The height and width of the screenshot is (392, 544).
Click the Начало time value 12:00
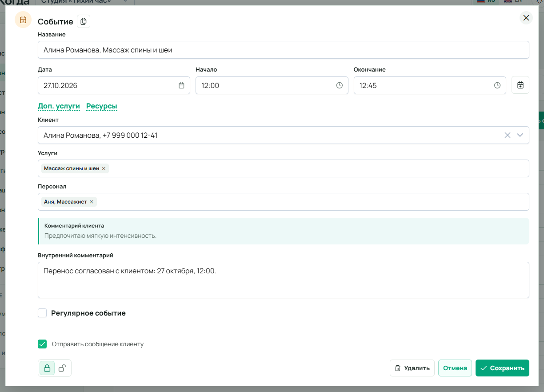click(210, 85)
